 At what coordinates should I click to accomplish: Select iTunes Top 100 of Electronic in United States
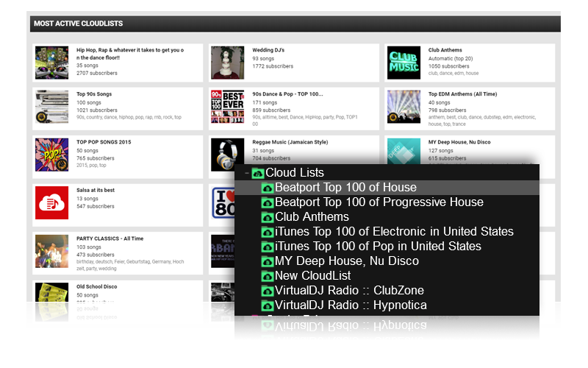click(x=394, y=231)
